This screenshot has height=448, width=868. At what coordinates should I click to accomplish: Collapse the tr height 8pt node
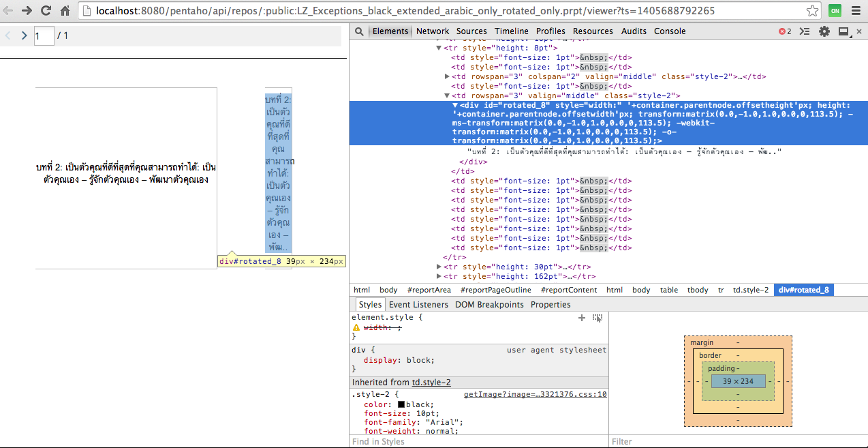tap(439, 48)
